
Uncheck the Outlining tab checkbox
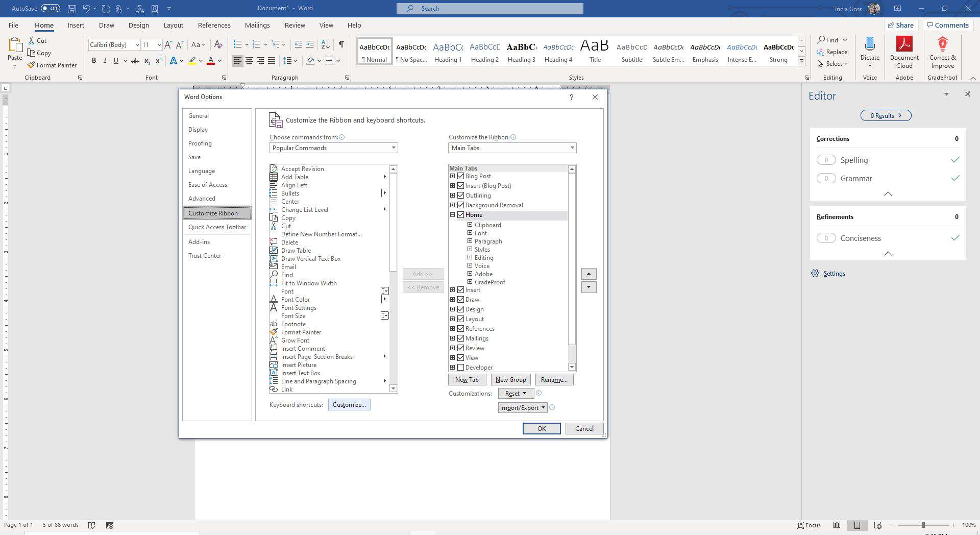(460, 196)
